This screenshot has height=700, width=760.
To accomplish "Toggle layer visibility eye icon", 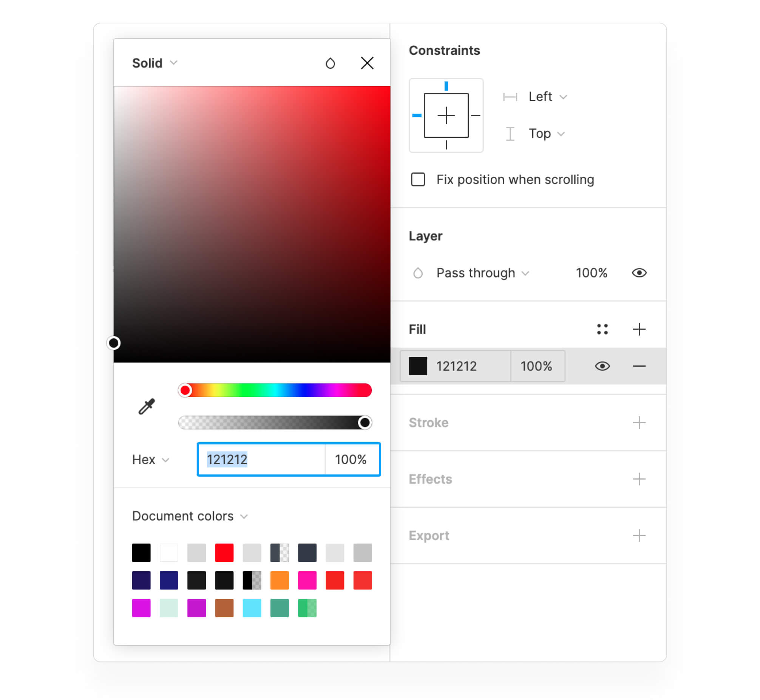I will pos(639,273).
